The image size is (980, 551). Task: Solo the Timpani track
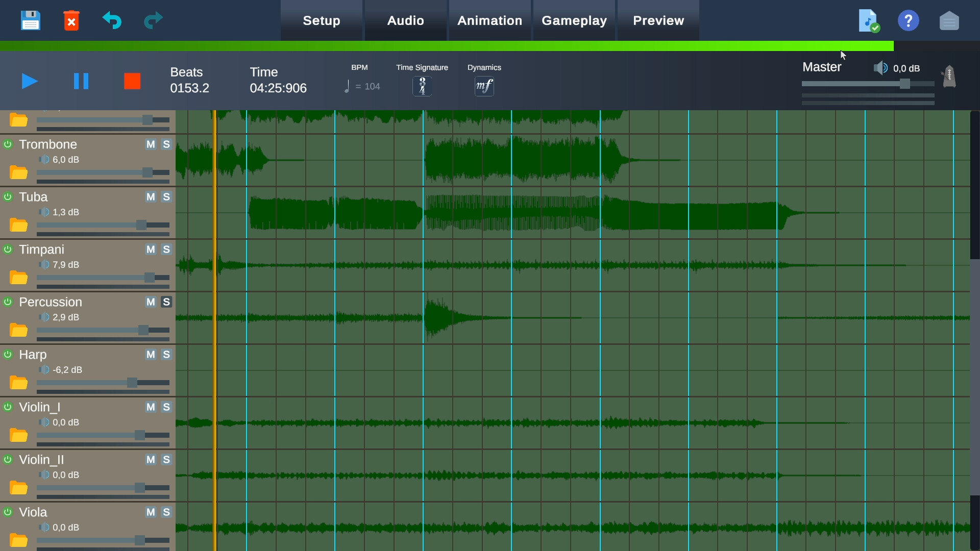point(166,249)
